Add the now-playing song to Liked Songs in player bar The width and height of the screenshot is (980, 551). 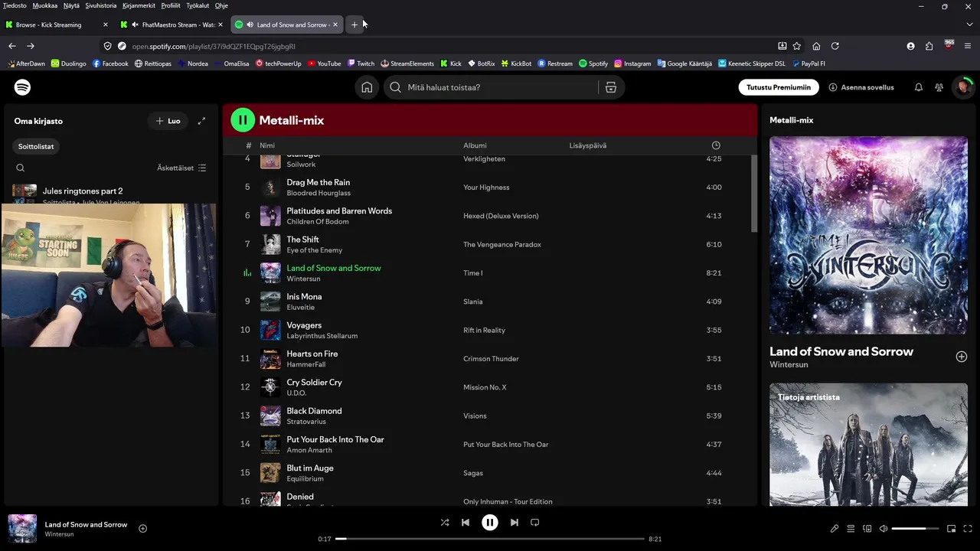click(x=142, y=528)
